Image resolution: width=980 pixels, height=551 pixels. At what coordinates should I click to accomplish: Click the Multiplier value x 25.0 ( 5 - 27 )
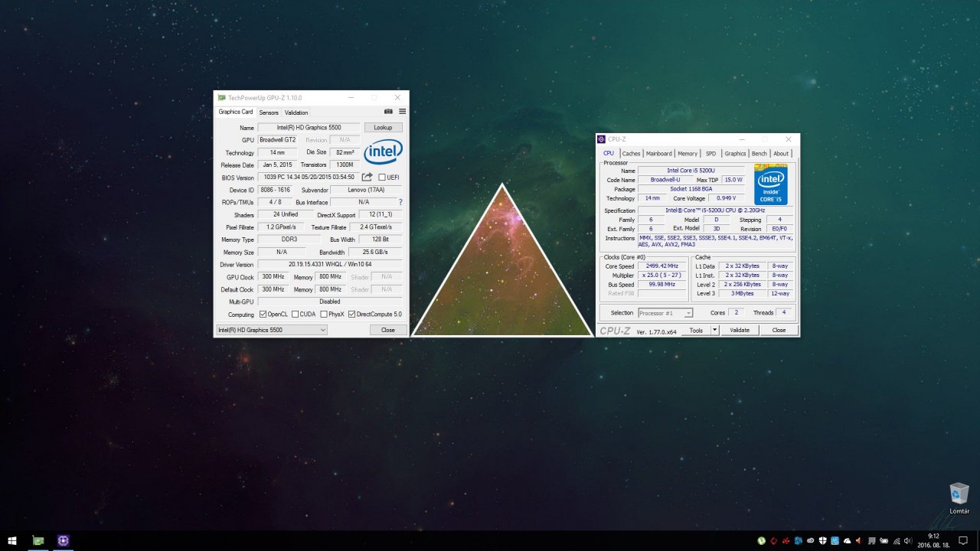[x=662, y=275]
